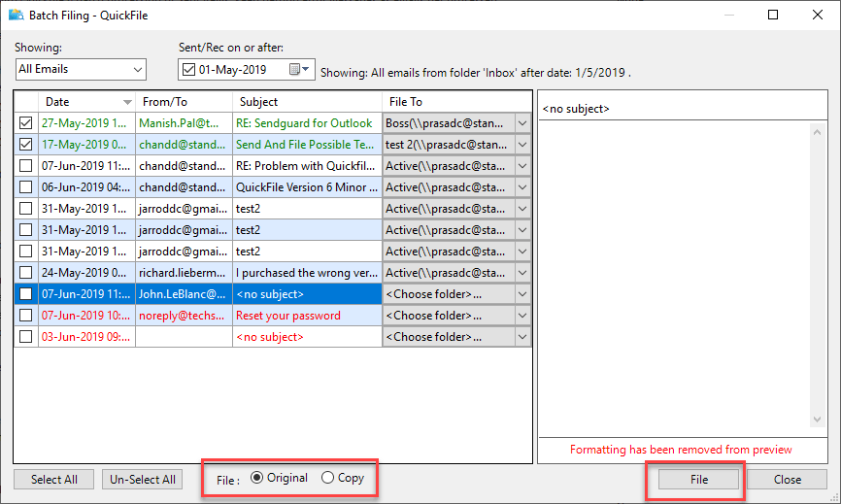Sort by the Date column header
The width and height of the screenshot is (841, 504).
point(86,102)
